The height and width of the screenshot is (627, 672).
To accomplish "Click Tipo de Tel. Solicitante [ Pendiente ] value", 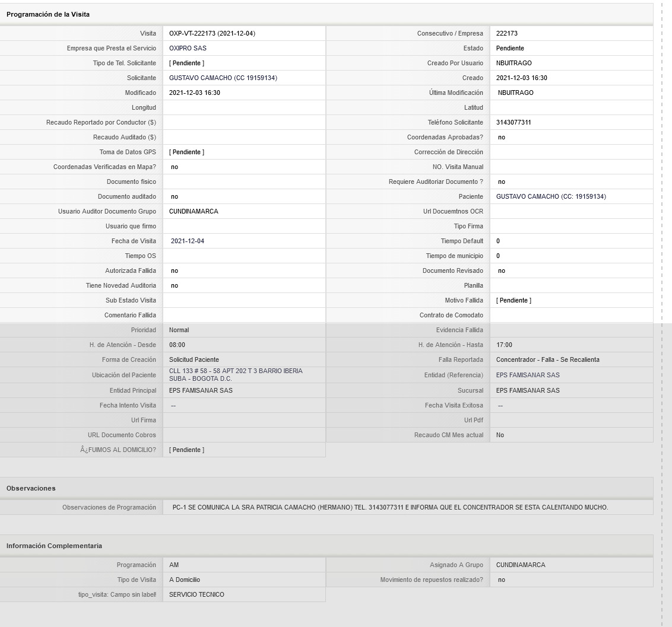I will (x=186, y=63).
